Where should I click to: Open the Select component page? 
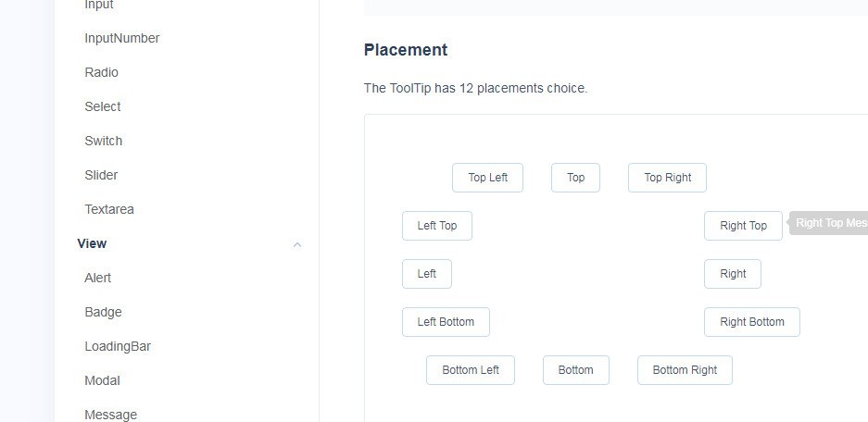pyautogui.click(x=102, y=106)
